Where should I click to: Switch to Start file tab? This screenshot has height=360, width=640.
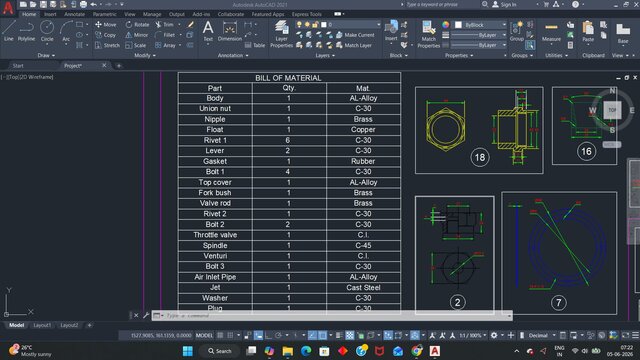point(18,66)
